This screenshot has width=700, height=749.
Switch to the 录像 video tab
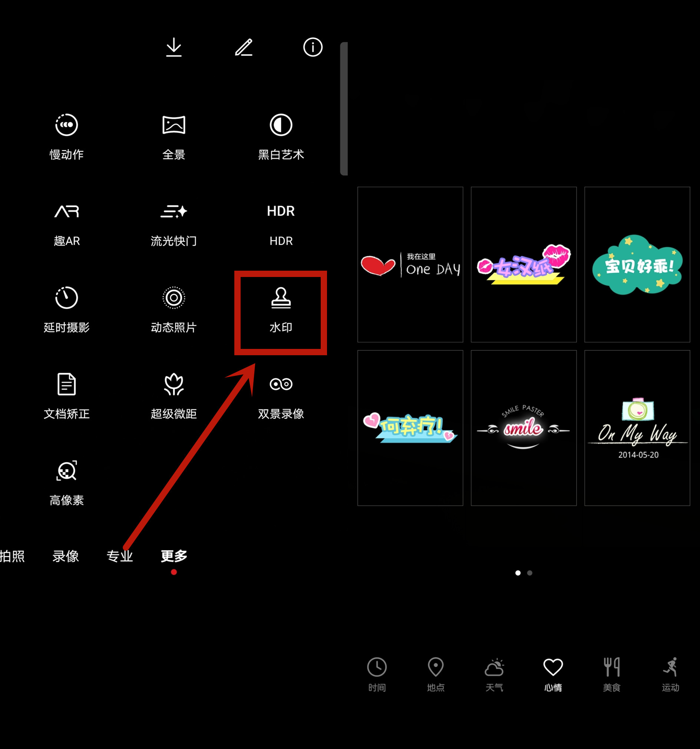(66, 556)
